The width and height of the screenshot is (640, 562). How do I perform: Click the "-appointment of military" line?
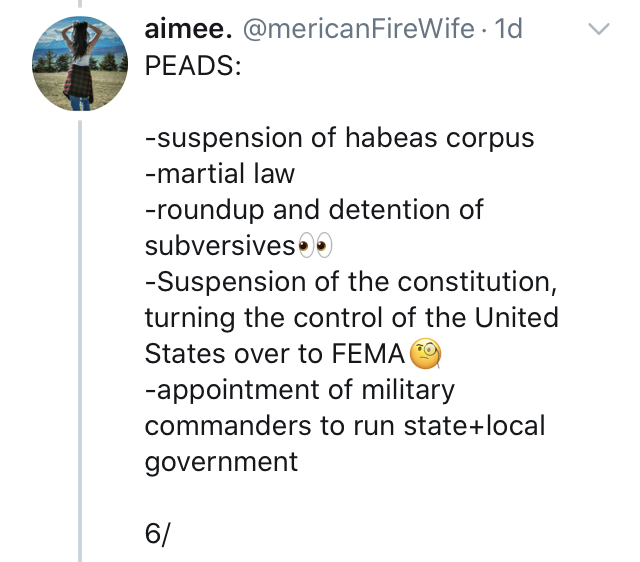300,391
